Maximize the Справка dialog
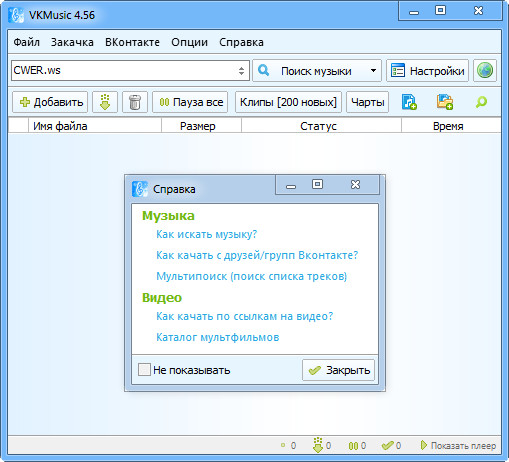This screenshot has width=509, height=462. pyautogui.click(x=317, y=184)
